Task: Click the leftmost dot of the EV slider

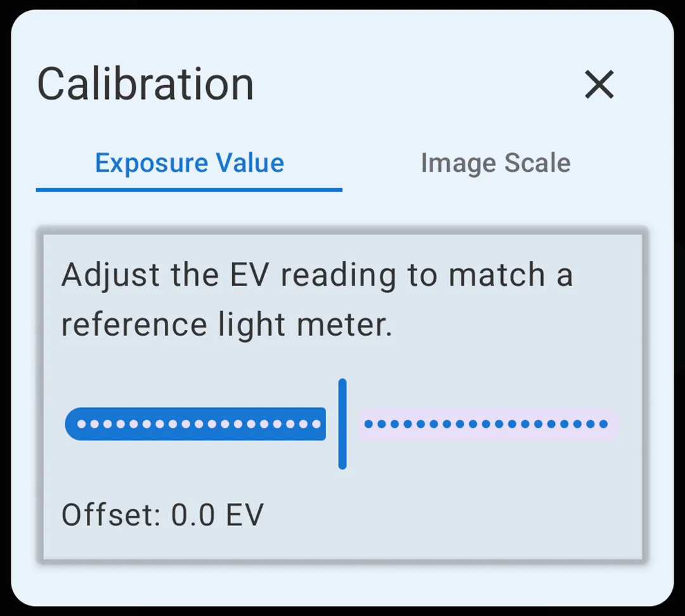Action: click(81, 423)
